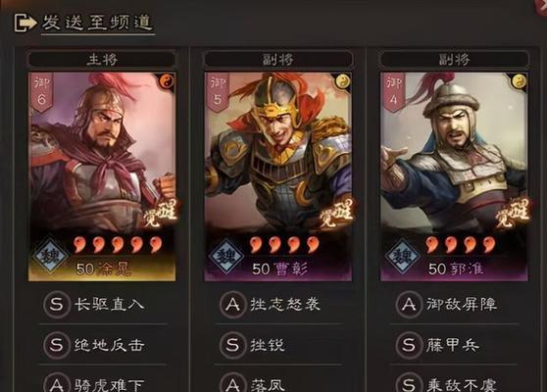Viewport: 547px width, 392px height.
Task: Click the yin-yang icon on 曹彰's card
Action: (x=343, y=81)
